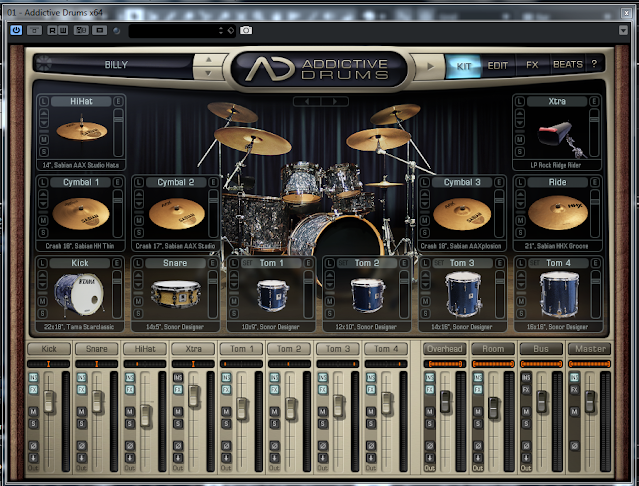
Task: Select next preset with down arrow beside BILLY
Action: [209, 73]
